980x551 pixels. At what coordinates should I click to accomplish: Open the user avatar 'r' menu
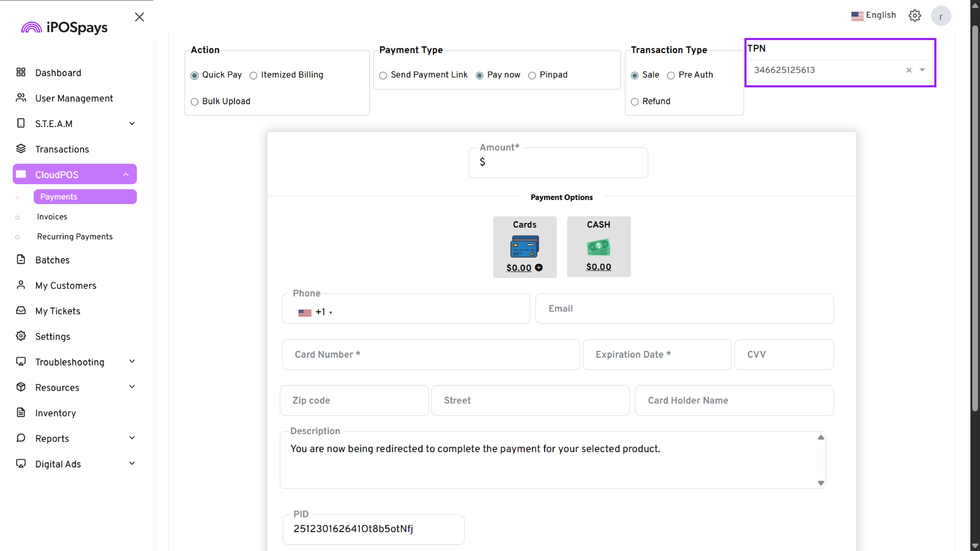940,16
